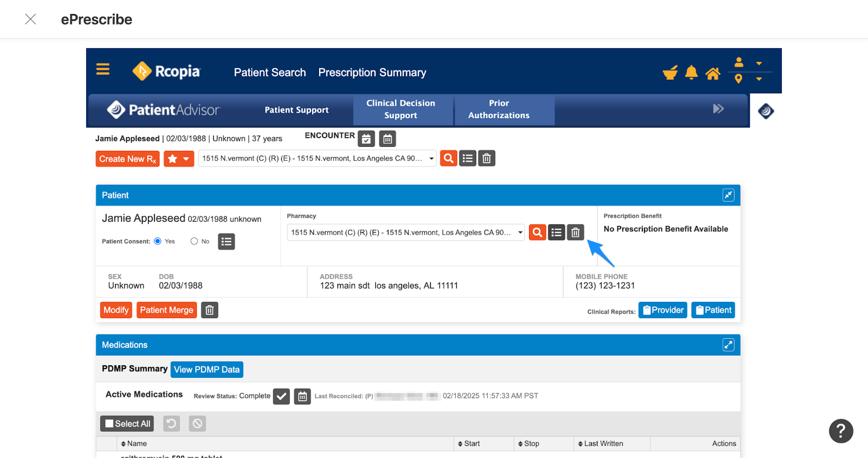Click the Patient Merge button
868x458 pixels.
167,310
